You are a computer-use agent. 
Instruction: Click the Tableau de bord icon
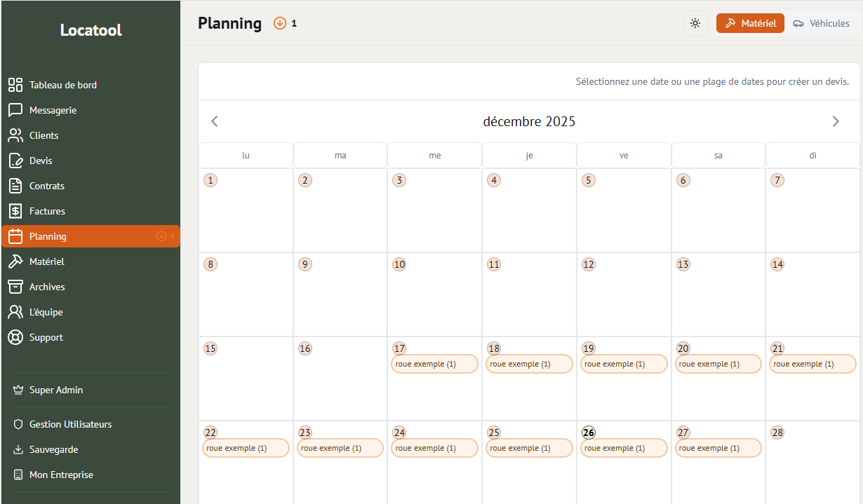[x=15, y=85]
